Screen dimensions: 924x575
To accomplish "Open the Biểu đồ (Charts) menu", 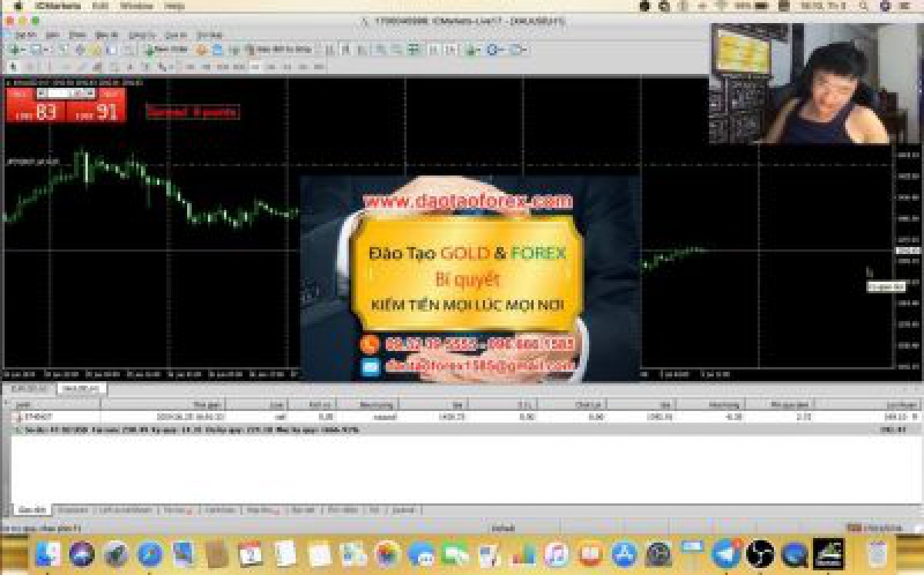I will pos(106,35).
